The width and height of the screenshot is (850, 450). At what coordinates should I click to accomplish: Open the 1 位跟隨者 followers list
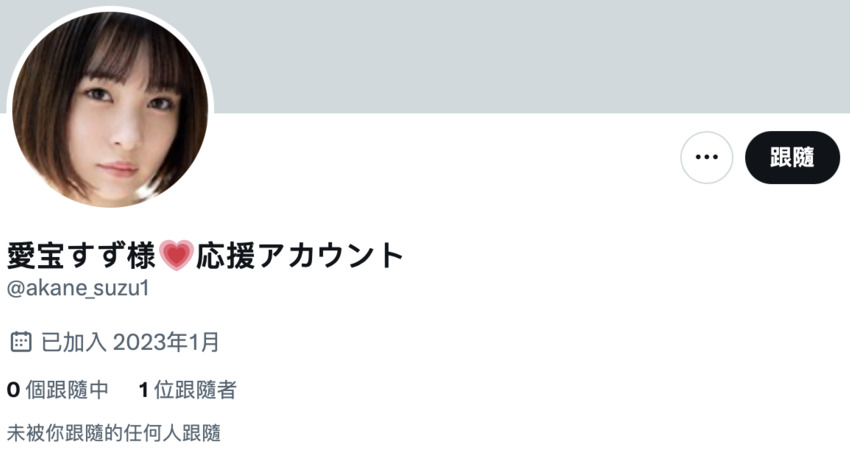pyautogui.click(x=188, y=390)
